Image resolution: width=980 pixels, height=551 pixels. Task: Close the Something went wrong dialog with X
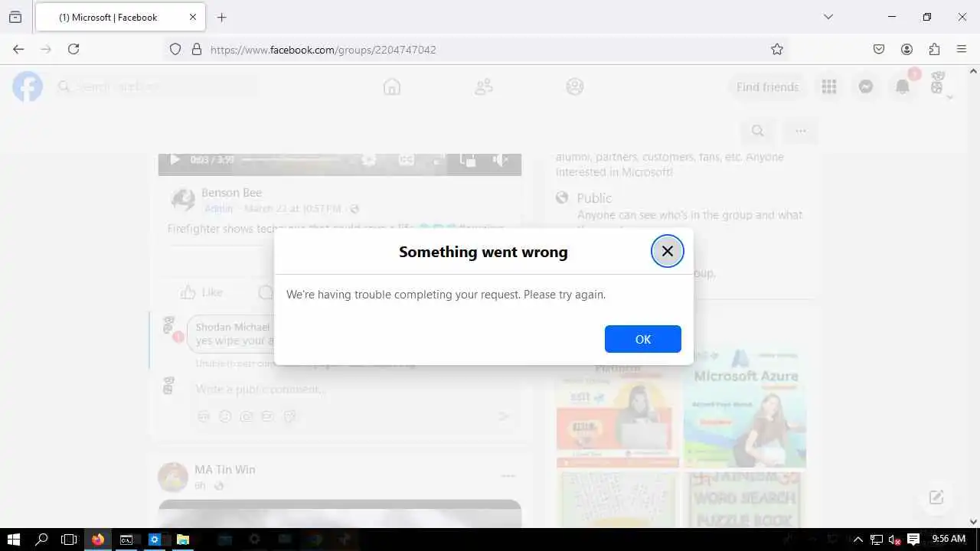[x=667, y=251]
